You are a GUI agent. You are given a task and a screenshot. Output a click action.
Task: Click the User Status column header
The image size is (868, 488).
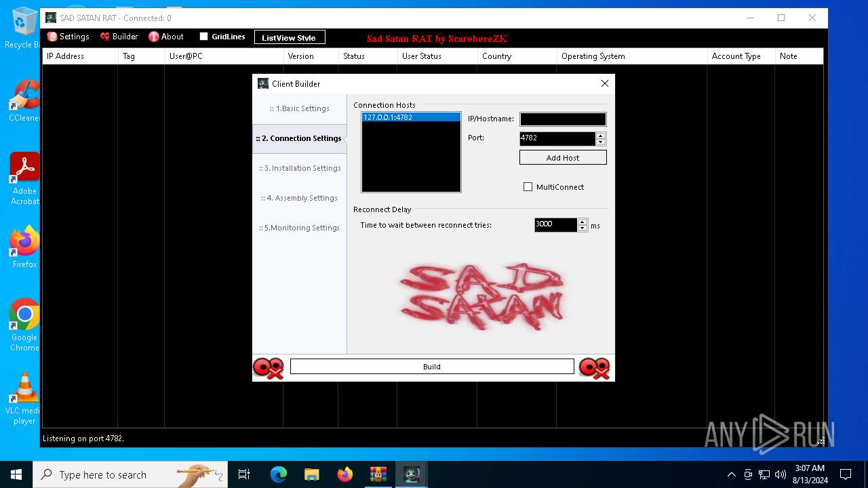coord(437,56)
